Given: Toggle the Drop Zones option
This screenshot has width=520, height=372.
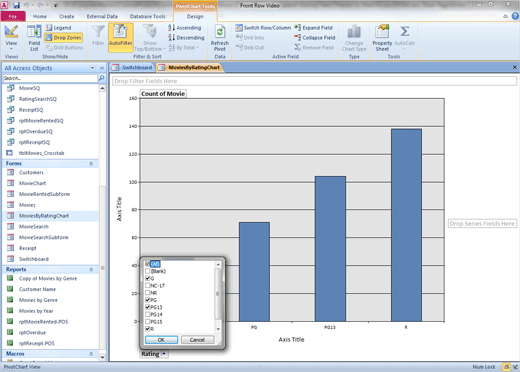Looking at the screenshot, I should (x=63, y=38).
